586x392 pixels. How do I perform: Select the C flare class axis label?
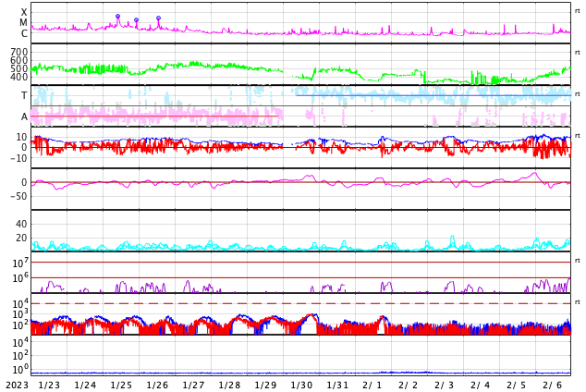(x=24, y=34)
